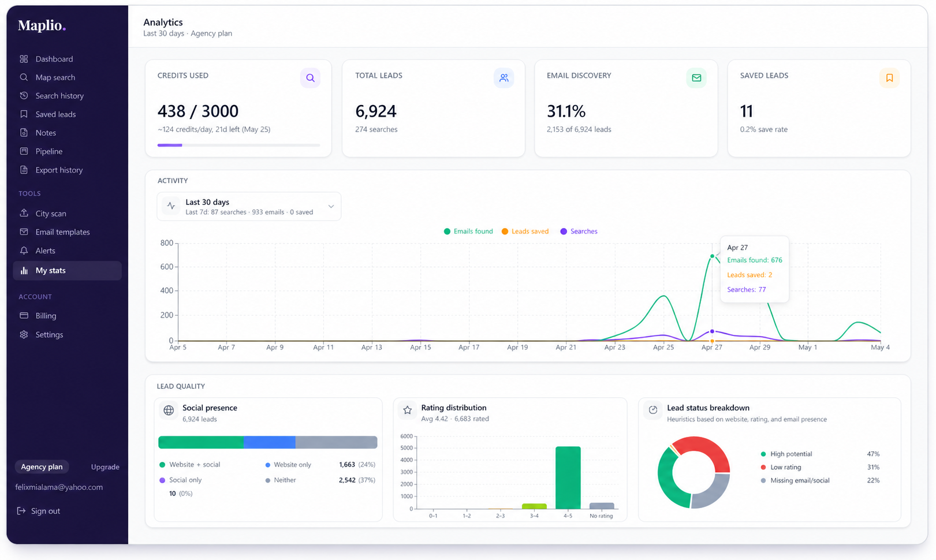Click the Missing email/social legend entry

pos(795,480)
